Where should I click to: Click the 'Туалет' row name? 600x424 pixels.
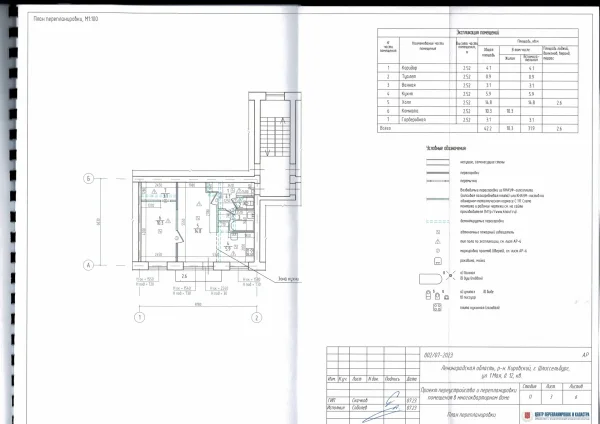(409, 77)
